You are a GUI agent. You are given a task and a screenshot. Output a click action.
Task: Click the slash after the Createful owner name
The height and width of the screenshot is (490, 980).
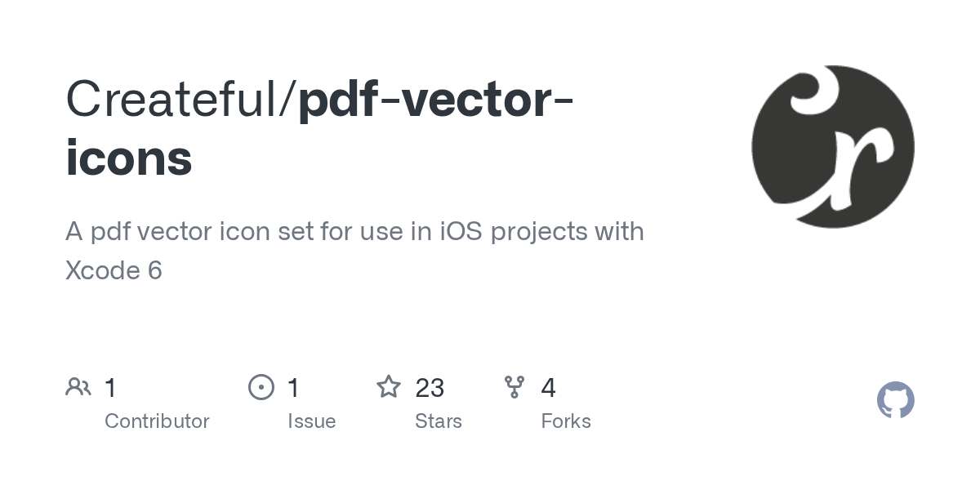click(x=292, y=100)
